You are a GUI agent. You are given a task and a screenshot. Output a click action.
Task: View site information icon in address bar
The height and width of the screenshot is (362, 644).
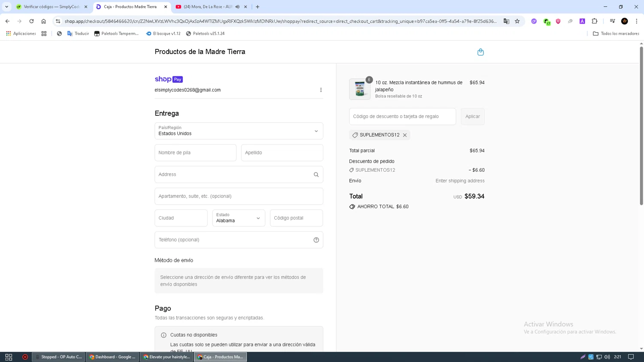[x=58, y=21]
